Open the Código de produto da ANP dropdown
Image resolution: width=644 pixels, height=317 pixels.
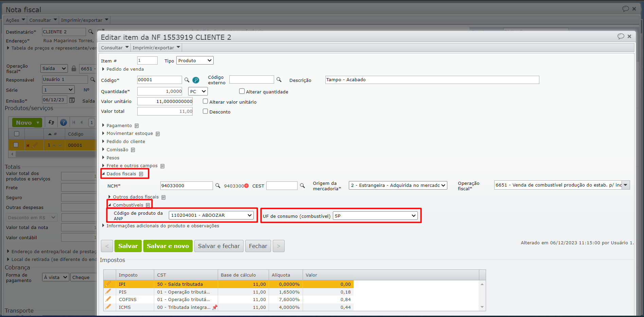click(211, 215)
